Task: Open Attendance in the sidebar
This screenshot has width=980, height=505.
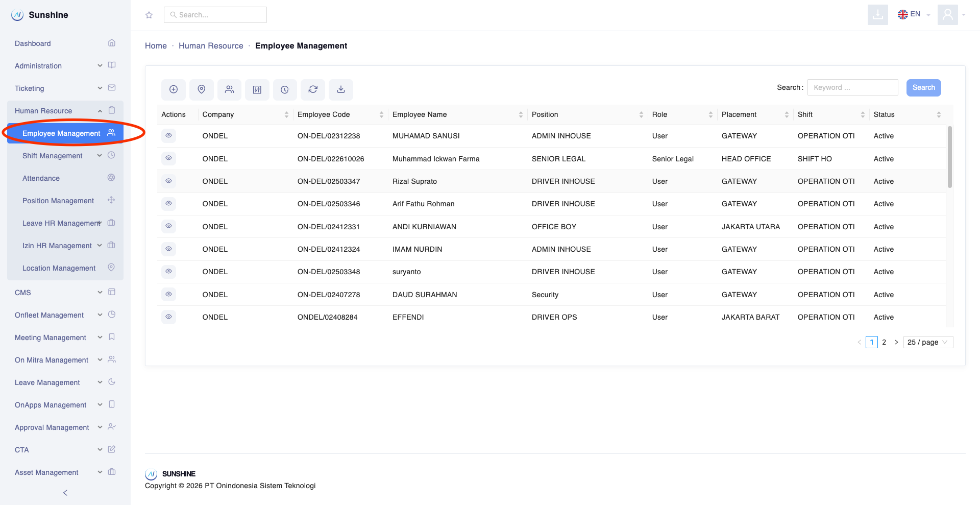Action: [41, 178]
